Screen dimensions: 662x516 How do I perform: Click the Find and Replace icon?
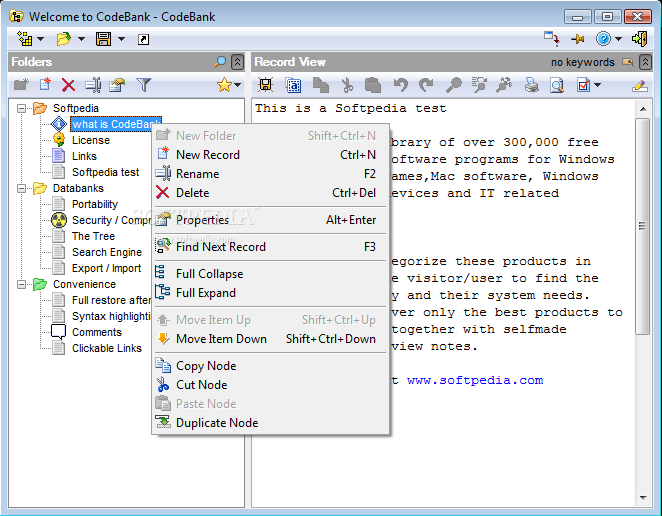point(479,85)
